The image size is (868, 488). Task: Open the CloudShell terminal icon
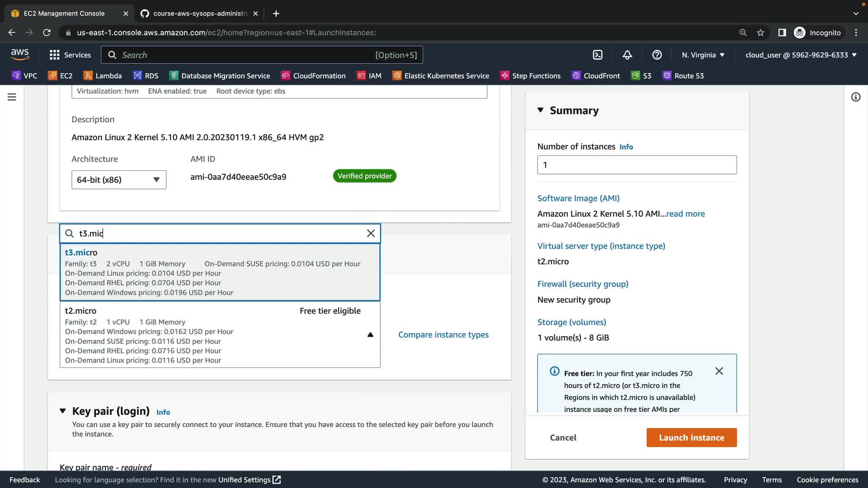click(598, 55)
